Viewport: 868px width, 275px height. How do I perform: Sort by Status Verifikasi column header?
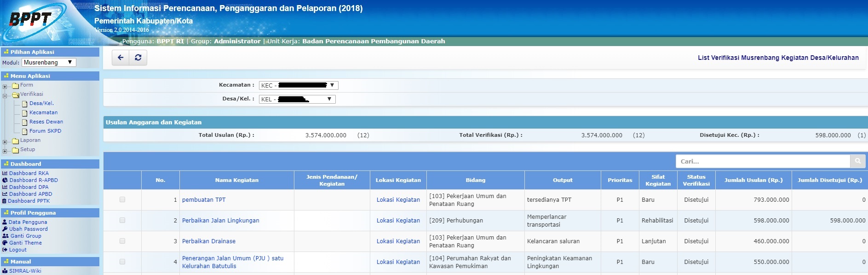tap(696, 180)
